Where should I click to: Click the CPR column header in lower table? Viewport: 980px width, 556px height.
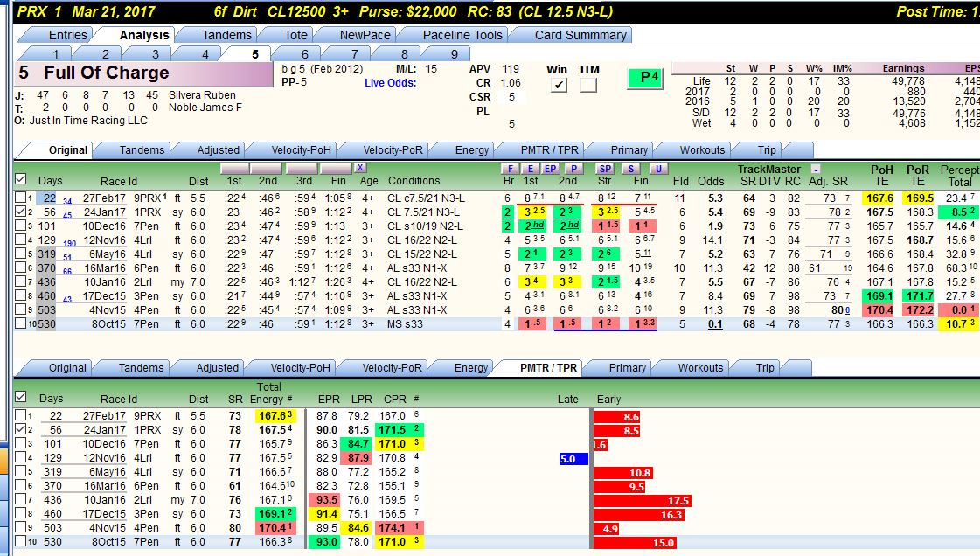(395, 399)
